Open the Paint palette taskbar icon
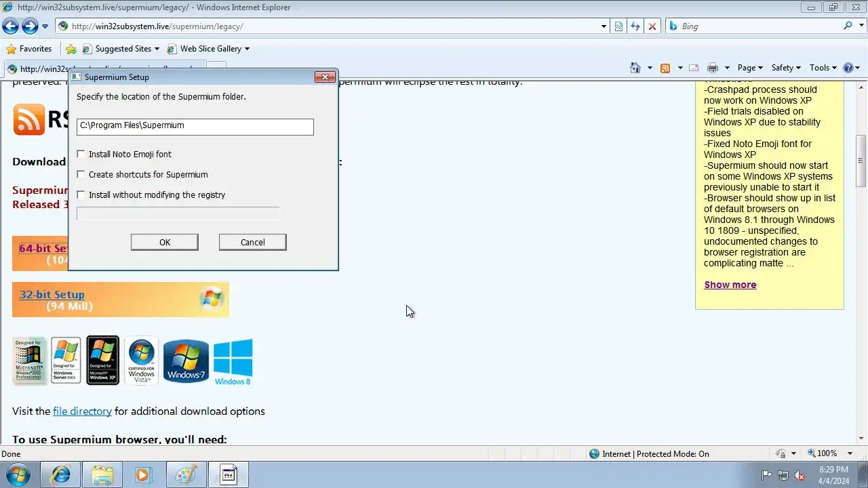This screenshot has height=488, width=868. tap(185, 475)
